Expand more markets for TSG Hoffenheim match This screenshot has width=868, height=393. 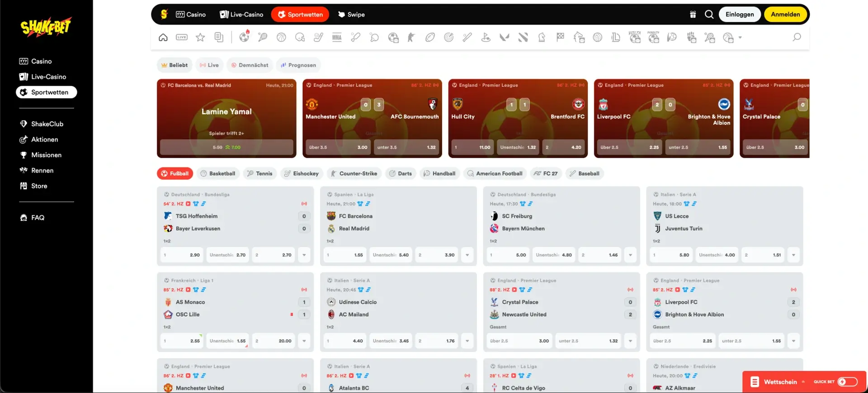point(304,255)
